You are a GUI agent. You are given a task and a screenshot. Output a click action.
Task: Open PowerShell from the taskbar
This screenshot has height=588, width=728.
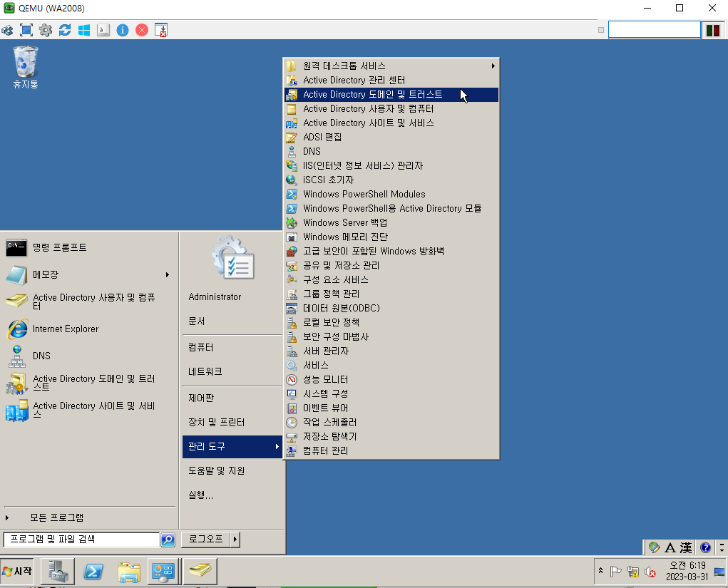click(x=93, y=572)
